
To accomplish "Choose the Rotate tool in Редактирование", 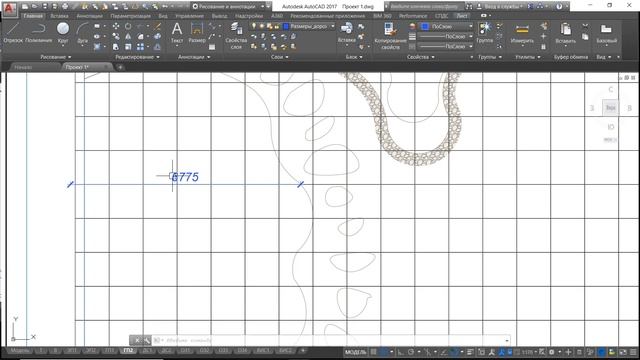I will (128, 26).
